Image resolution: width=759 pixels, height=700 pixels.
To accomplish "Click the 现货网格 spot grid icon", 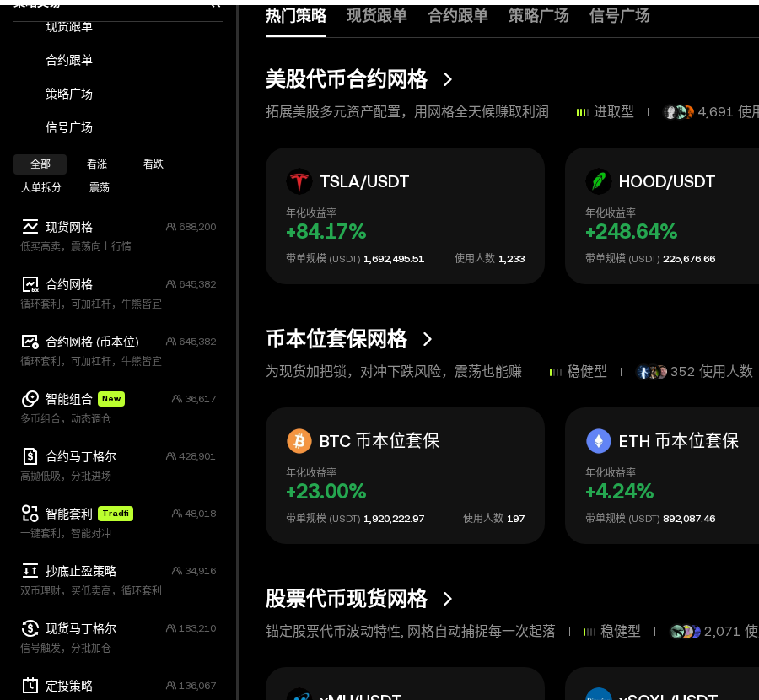I will [30, 227].
